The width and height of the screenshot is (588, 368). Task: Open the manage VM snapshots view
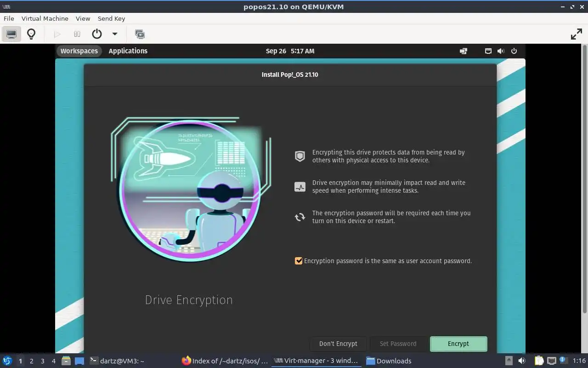pyautogui.click(x=140, y=34)
